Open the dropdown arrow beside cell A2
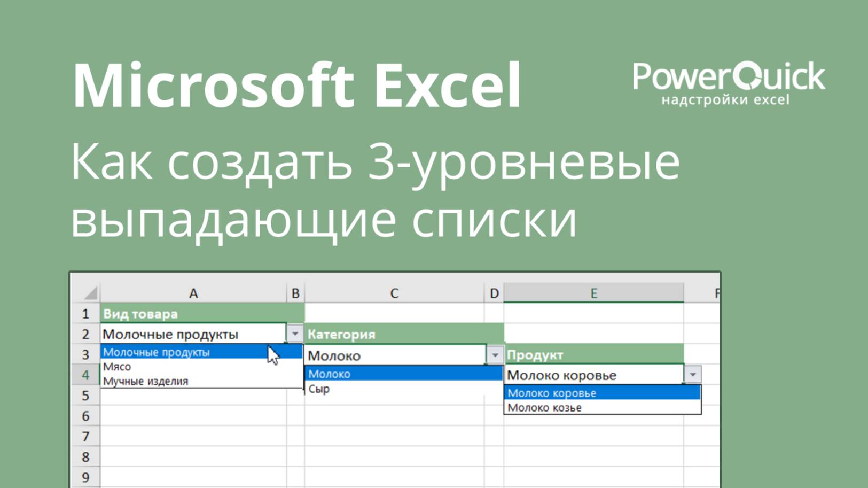This screenshot has width=868, height=488. (295, 334)
